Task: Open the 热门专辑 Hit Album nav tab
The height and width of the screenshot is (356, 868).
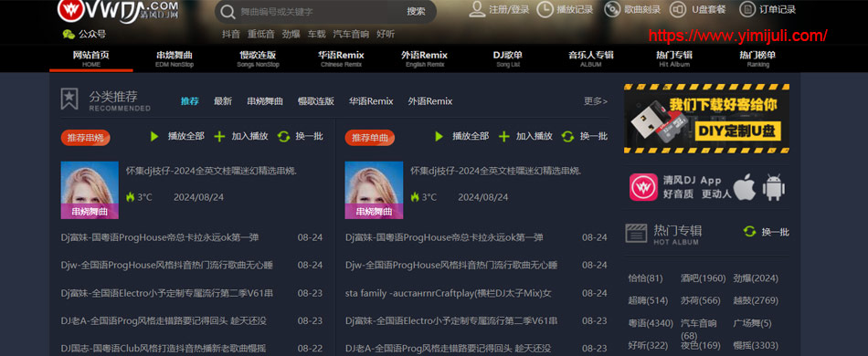Action: (x=674, y=58)
